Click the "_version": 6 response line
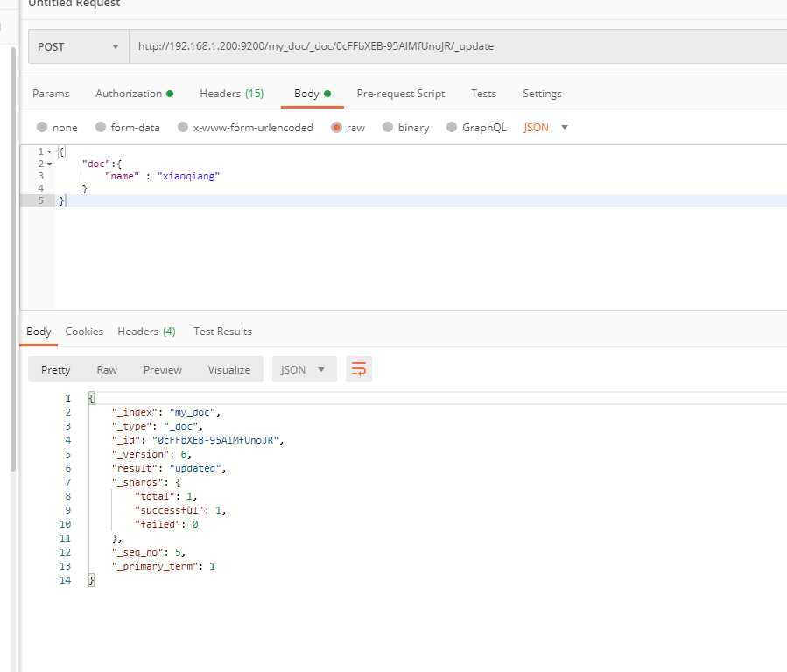 pyautogui.click(x=151, y=454)
